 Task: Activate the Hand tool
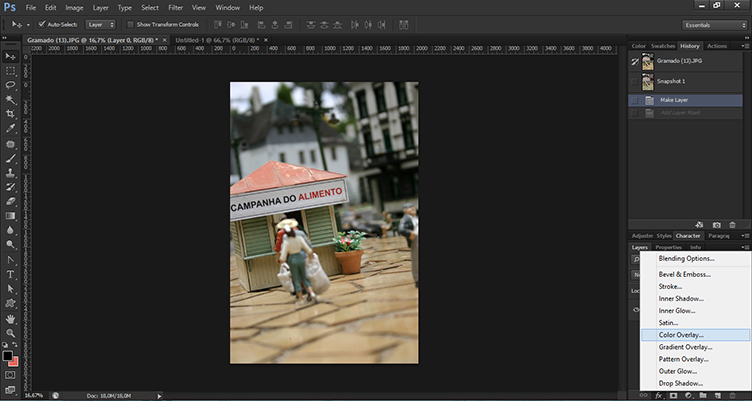coord(10,317)
